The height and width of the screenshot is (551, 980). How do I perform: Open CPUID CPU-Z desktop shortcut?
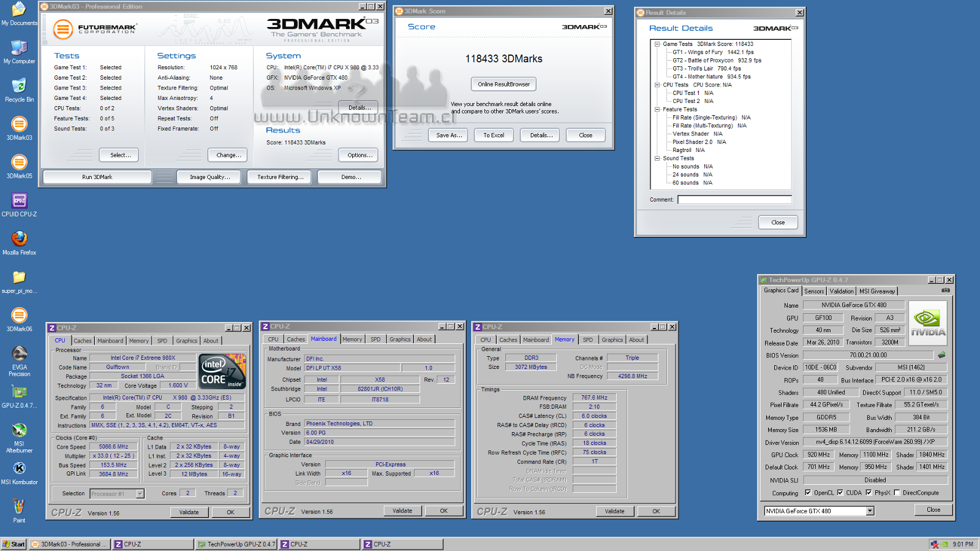click(19, 205)
